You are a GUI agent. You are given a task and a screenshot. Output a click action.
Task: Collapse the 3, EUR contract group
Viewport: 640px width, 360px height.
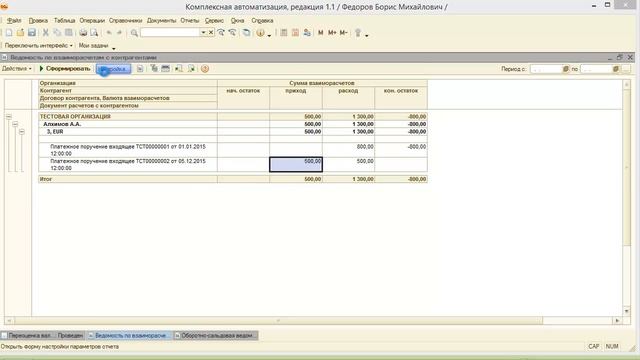tap(22, 132)
